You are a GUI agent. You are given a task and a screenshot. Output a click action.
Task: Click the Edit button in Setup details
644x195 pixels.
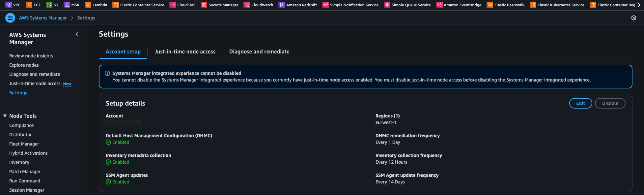(x=580, y=103)
